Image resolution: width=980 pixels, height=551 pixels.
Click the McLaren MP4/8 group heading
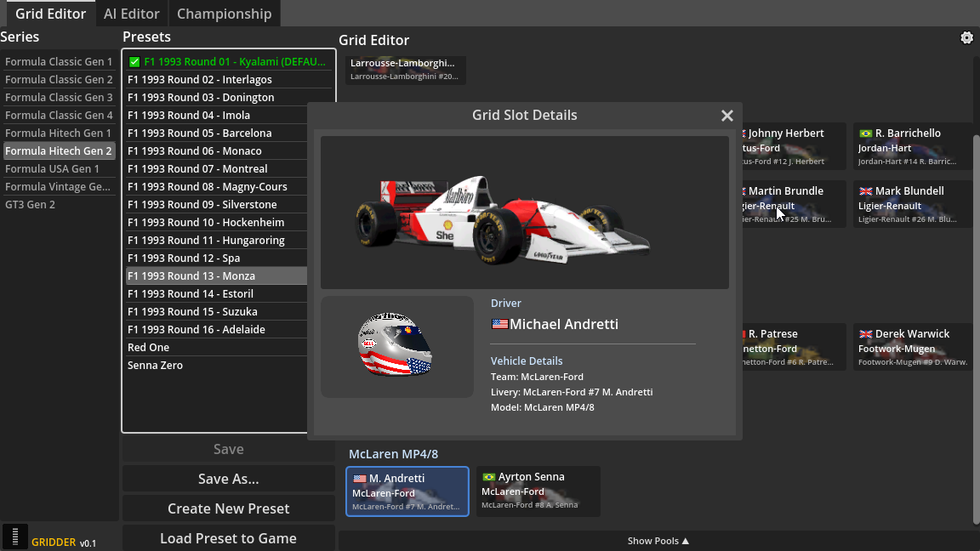tap(393, 454)
